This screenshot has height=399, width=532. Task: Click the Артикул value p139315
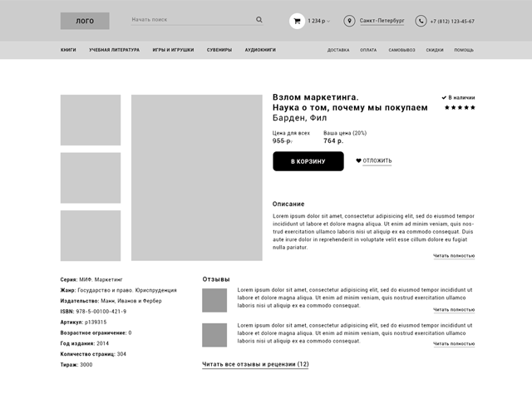[96, 323]
